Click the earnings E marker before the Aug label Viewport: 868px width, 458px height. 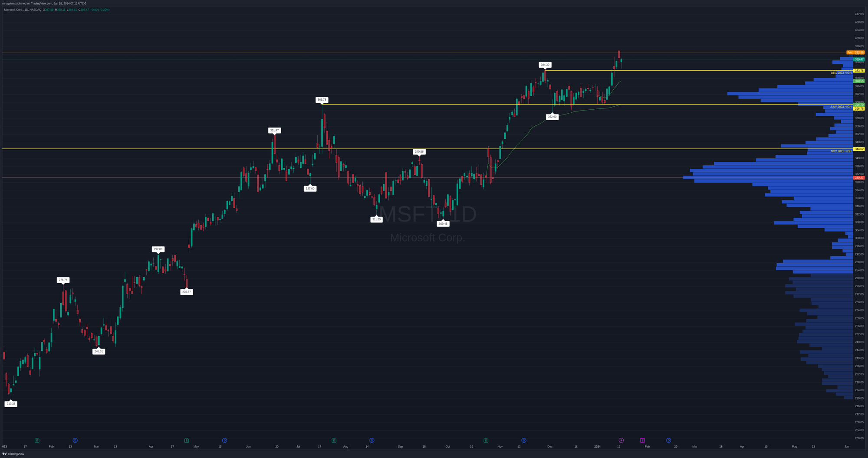click(334, 440)
